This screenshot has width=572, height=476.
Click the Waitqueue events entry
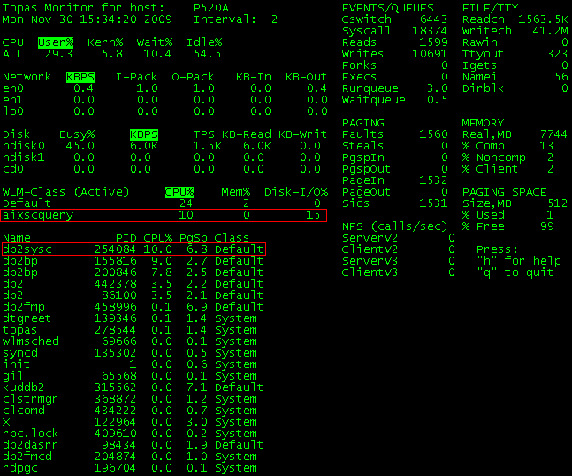395,100
